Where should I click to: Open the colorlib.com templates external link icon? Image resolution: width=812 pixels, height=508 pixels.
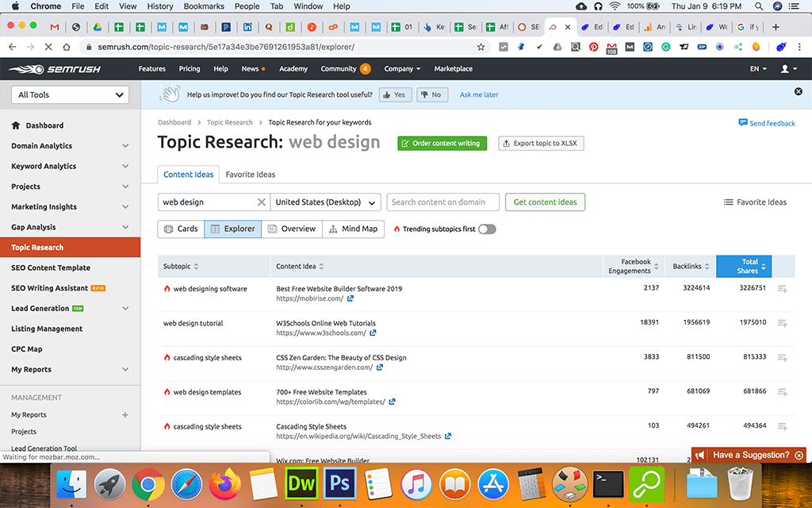coord(392,402)
